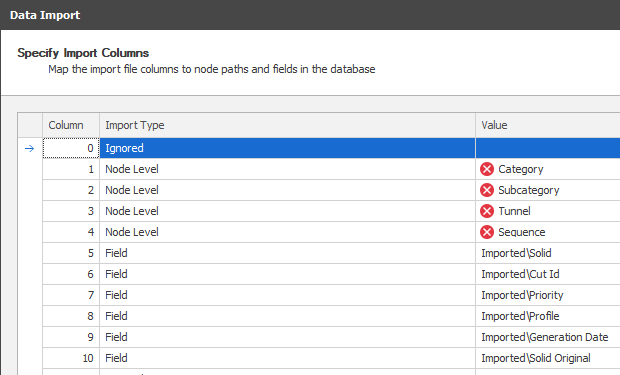This screenshot has height=375, width=620.
Task: Click column number 0 cell
Action: 71,148
